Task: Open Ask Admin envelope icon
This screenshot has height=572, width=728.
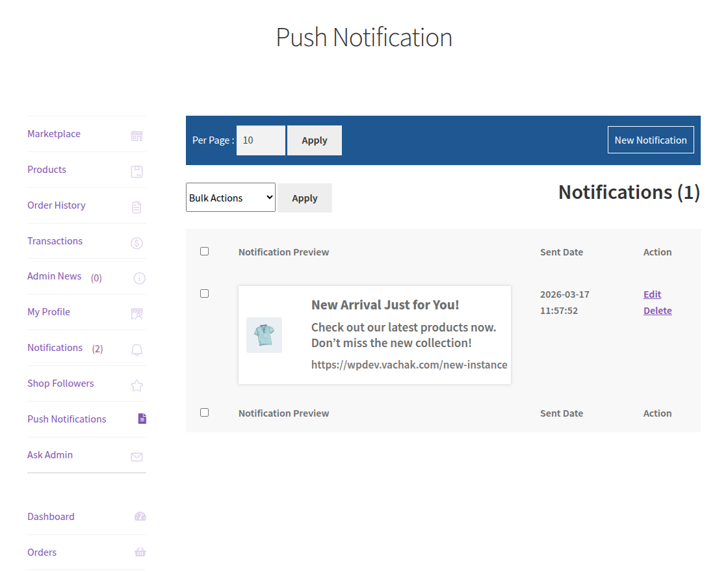Action: (x=136, y=457)
